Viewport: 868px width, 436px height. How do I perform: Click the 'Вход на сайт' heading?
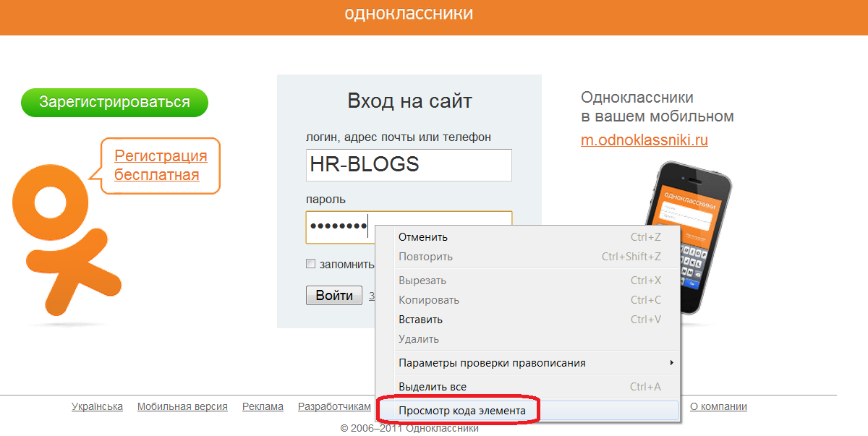tap(409, 101)
